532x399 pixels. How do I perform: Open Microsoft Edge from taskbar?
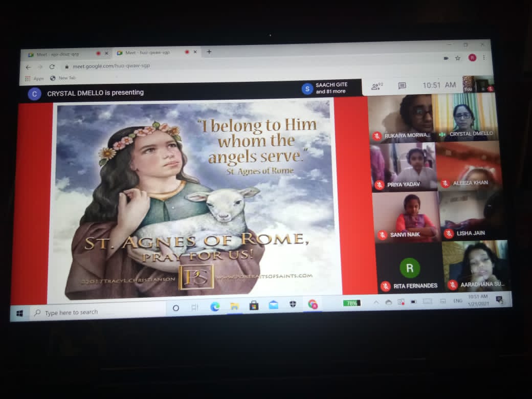point(214,307)
